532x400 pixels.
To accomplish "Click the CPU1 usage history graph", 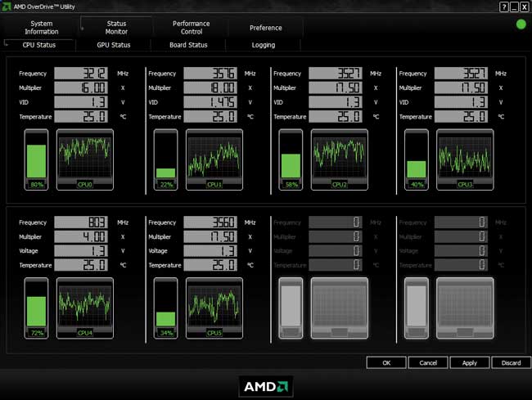I will 214,160.
